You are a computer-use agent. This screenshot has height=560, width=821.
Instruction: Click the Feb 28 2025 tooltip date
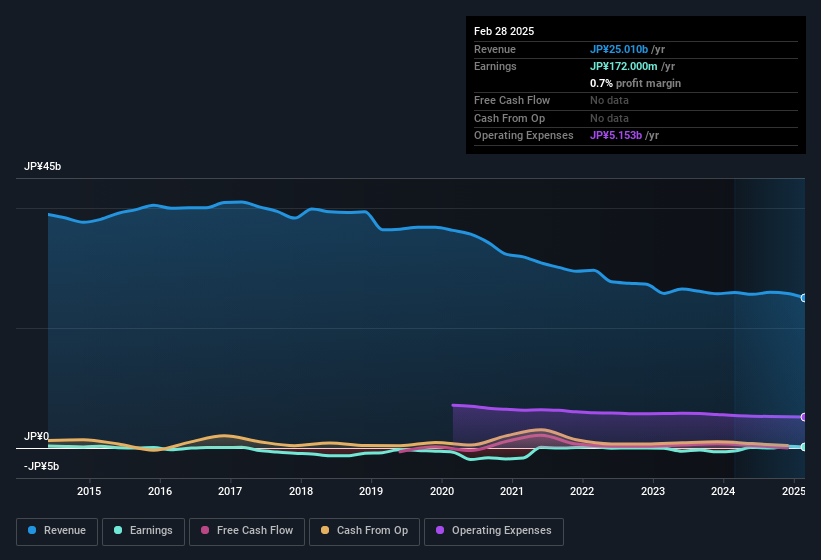pyautogui.click(x=504, y=31)
